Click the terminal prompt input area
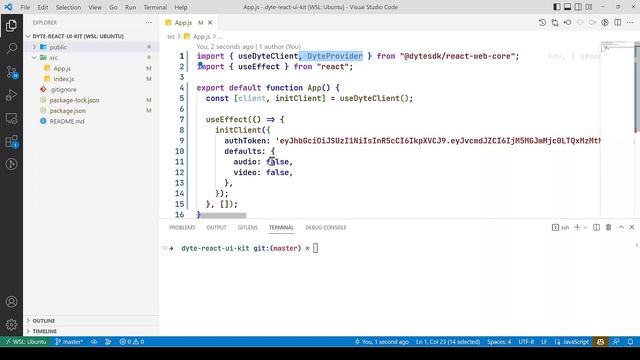The height and width of the screenshot is (360, 640). [x=315, y=248]
